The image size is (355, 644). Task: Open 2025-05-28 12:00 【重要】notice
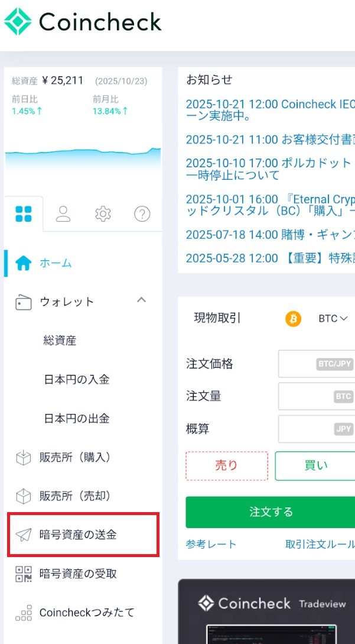(x=271, y=258)
